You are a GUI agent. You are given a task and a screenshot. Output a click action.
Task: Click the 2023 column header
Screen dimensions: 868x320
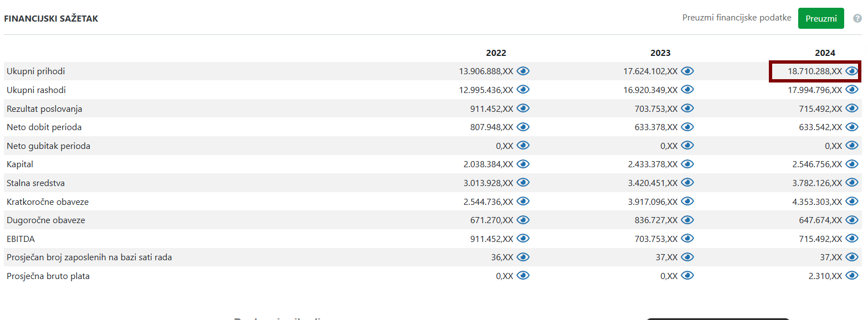click(x=660, y=53)
